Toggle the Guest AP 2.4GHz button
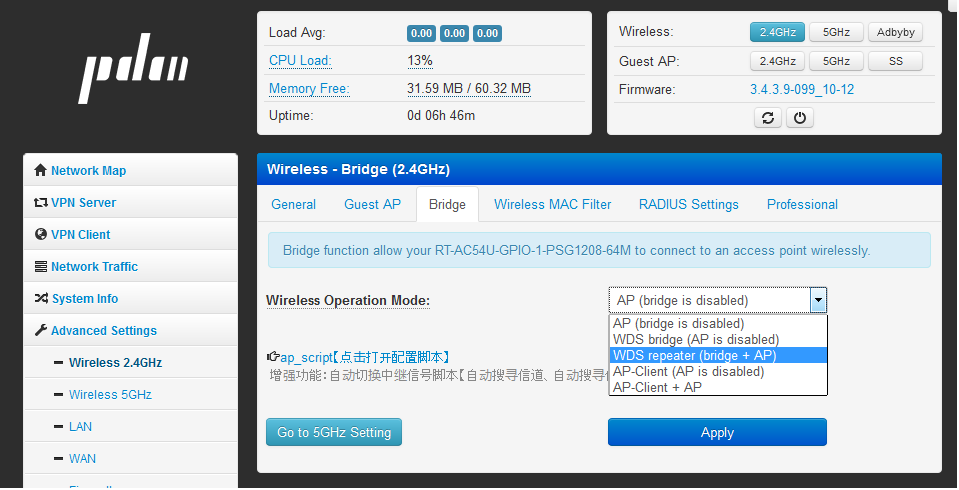This screenshot has width=959, height=490. click(x=777, y=61)
